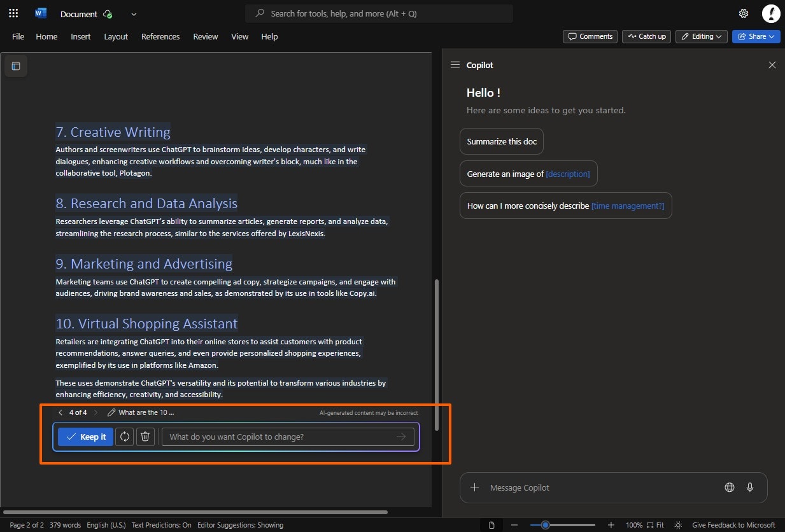Expand the Editing mode dropdown

[x=702, y=36]
